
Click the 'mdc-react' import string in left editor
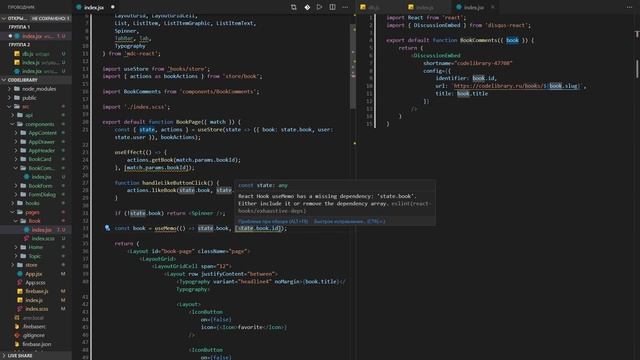pyautogui.click(x=142, y=53)
